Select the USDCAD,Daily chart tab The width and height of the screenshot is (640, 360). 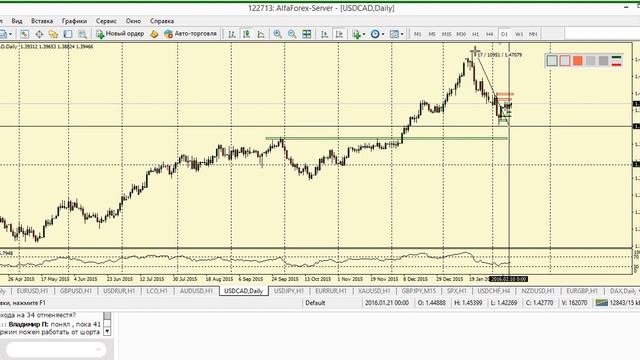[244, 291]
